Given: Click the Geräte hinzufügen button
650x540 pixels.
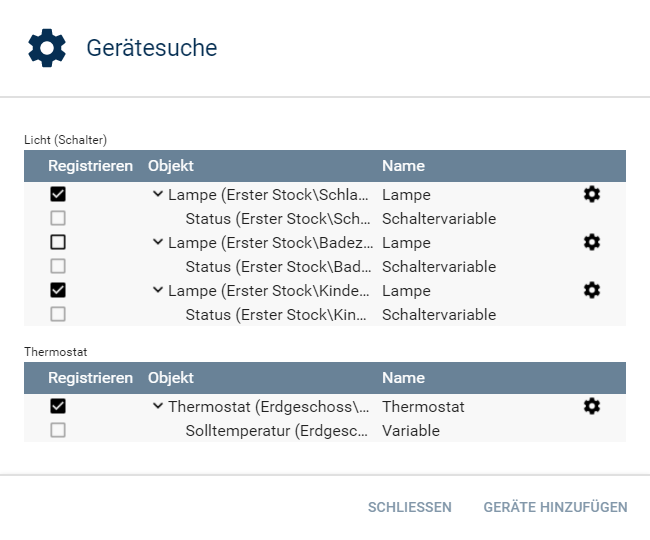Looking at the screenshot, I should pos(555,507).
